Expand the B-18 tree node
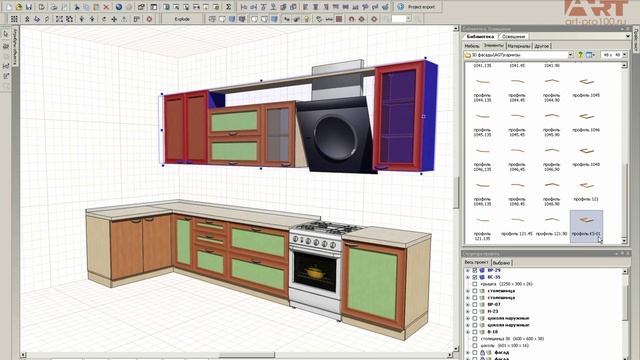 tap(468, 332)
